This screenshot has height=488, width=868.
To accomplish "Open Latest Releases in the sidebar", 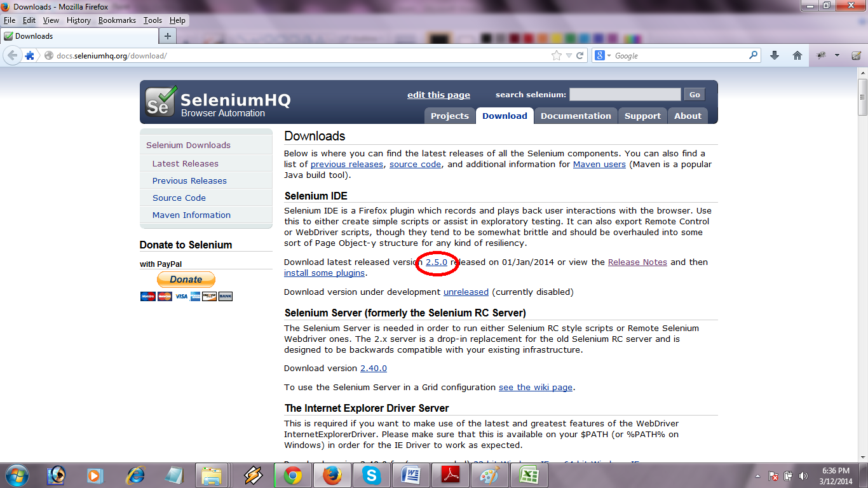I will [185, 163].
